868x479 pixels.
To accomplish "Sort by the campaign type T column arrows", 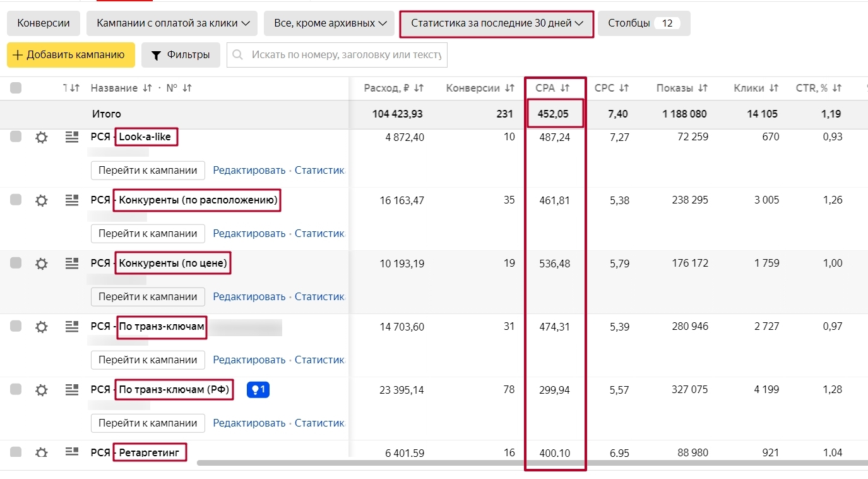I will point(74,88).
